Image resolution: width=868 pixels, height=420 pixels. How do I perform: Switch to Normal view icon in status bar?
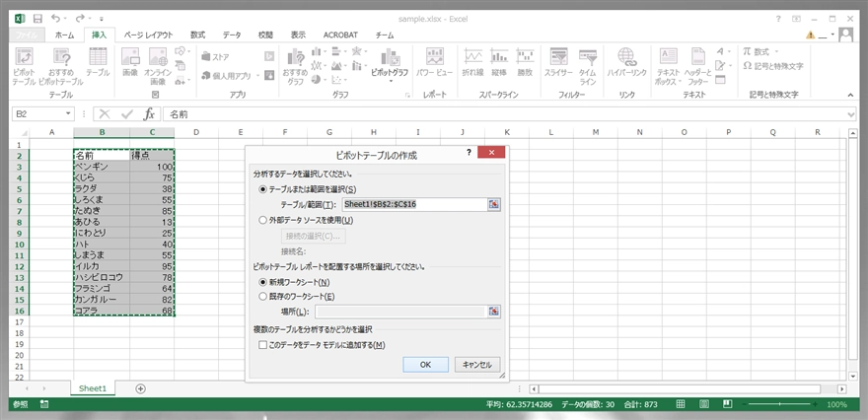coord(682,404)
